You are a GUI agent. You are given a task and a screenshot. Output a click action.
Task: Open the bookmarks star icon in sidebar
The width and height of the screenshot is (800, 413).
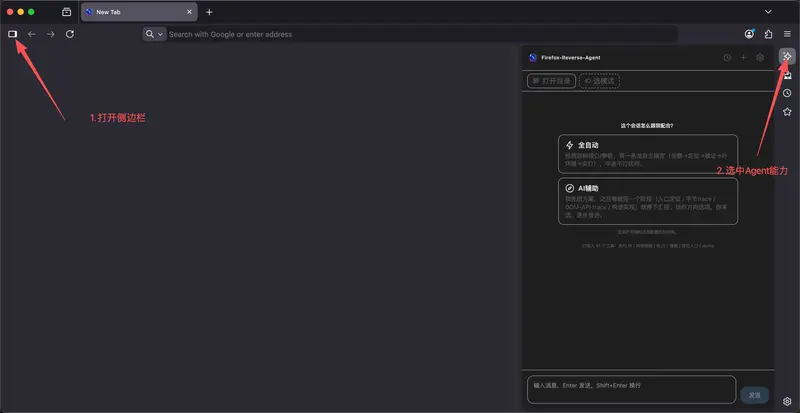(x=787, y=112)
